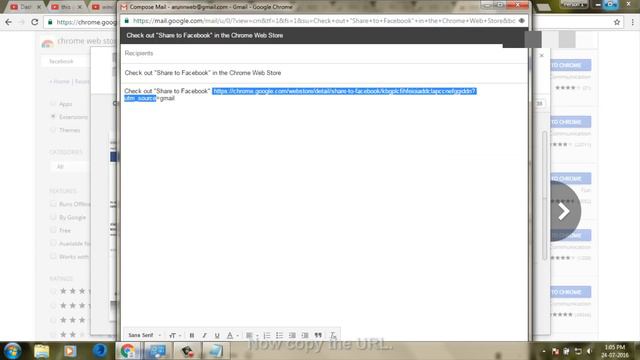This screenshot has width=640, height=360.
Task: Open the blue round browser taskbar icon
Action: click(x=100, y=351)
